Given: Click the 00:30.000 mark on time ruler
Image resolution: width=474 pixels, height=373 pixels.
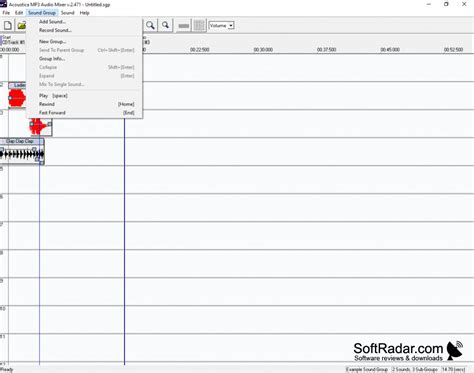Looking at the screenshot, I should pos(263,50).
